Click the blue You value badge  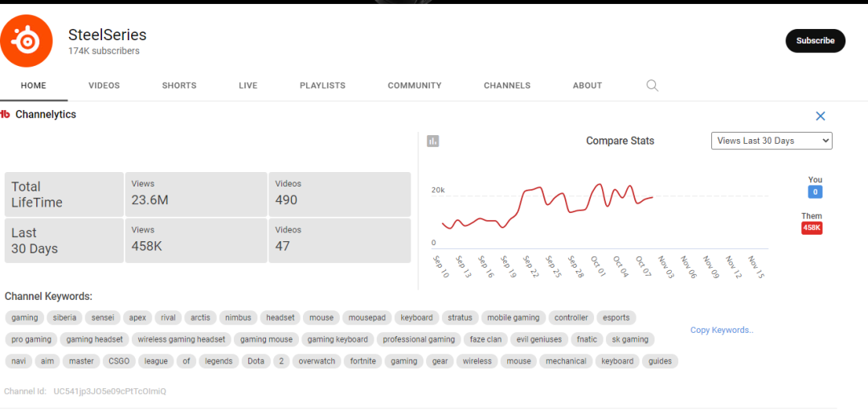(815, 192)
